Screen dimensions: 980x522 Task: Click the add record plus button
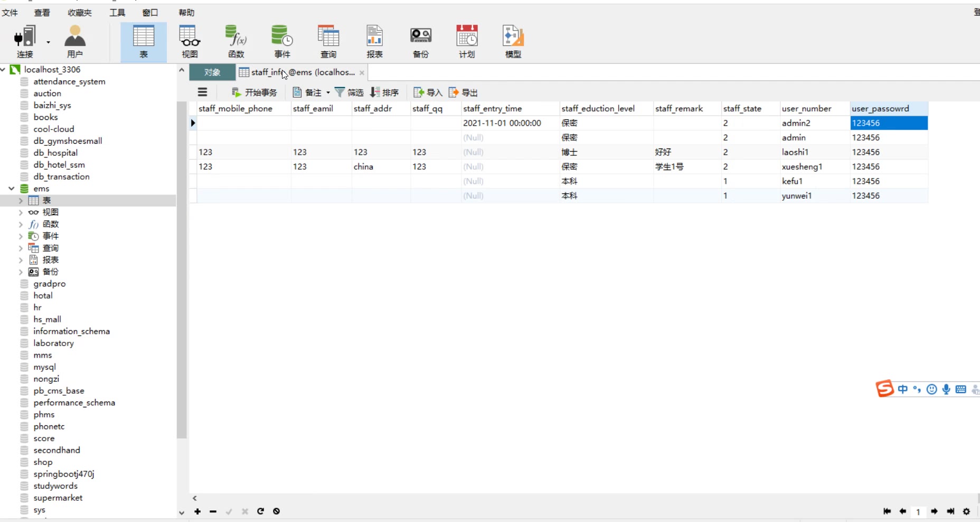[197, 511]
